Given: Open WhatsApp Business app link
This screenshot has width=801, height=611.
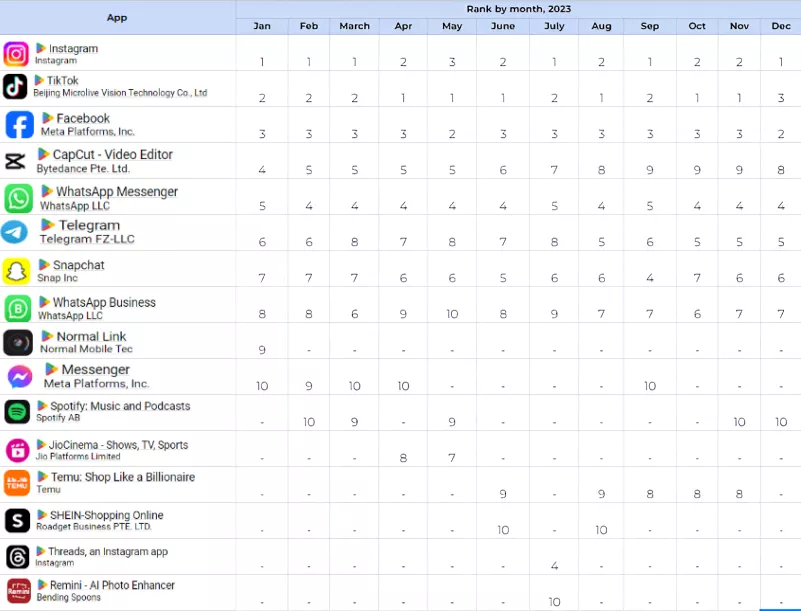Looking at the screenshot, I should click(x=104, y=302).
